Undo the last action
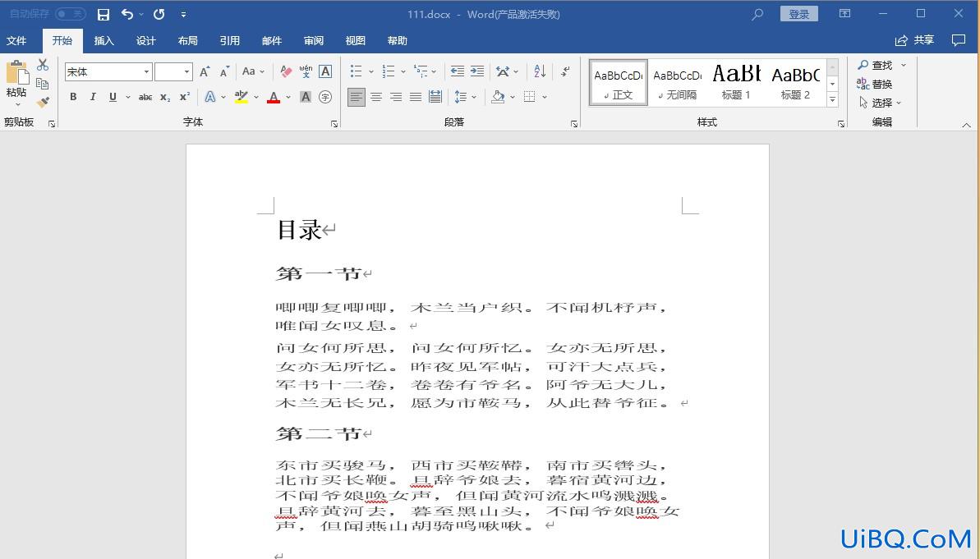Screen dimensions: 980x559 pyautogui.click(x=127, y=14)
